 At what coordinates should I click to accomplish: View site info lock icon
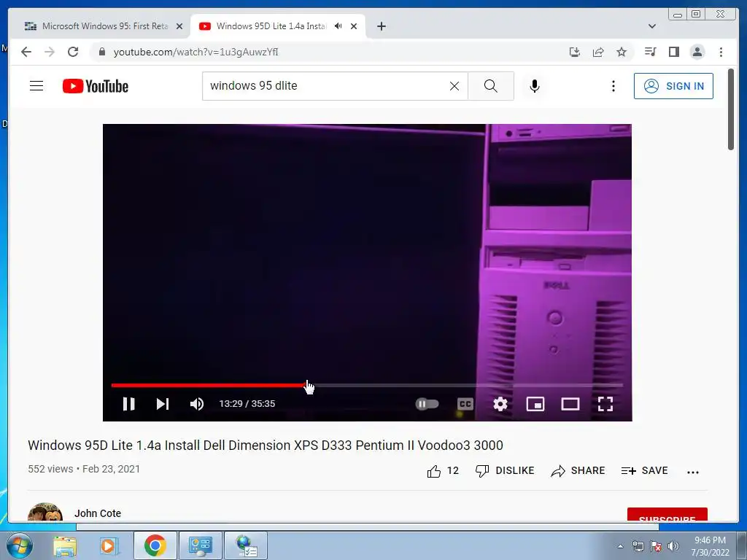pos(102,52)
